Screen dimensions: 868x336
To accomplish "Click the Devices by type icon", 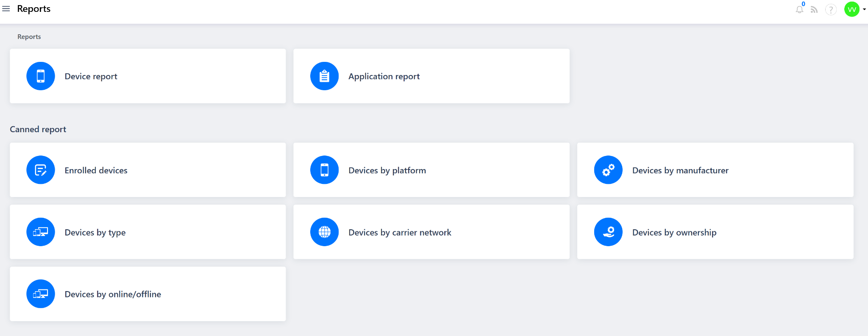I will tap(41, 232).
